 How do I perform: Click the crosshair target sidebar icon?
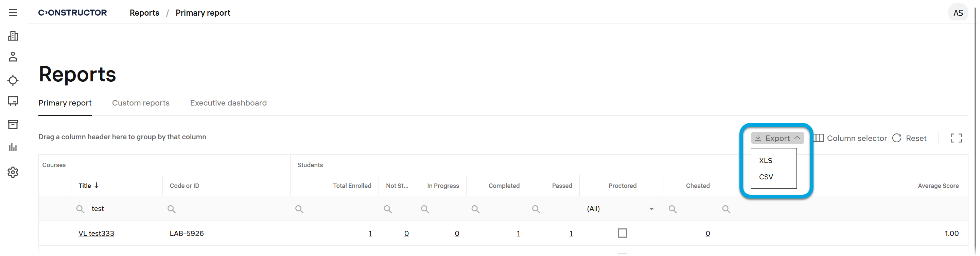(x=13, y=80)
